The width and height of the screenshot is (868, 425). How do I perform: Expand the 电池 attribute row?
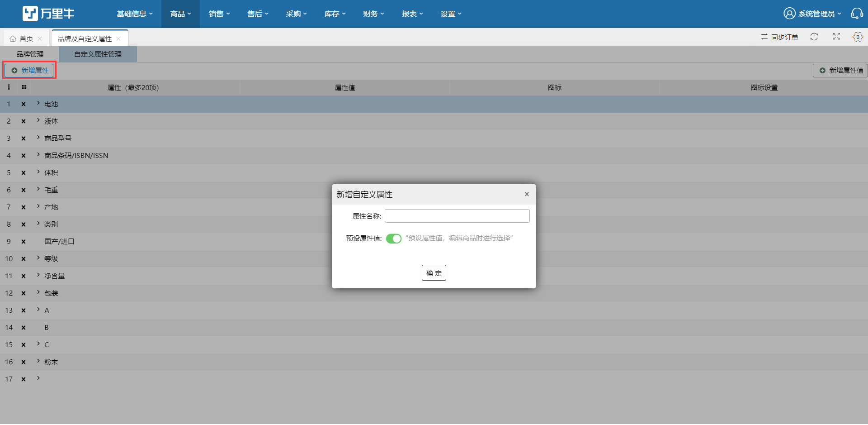[38, 103]
